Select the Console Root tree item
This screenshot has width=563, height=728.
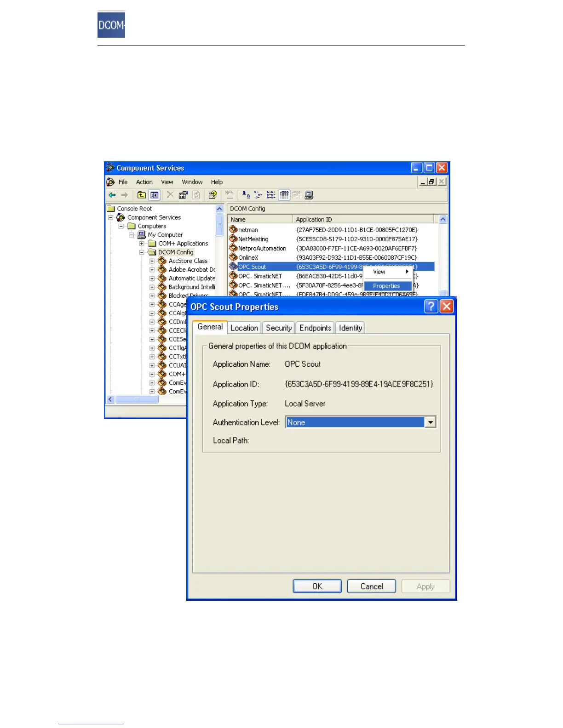tap(134, 209)
